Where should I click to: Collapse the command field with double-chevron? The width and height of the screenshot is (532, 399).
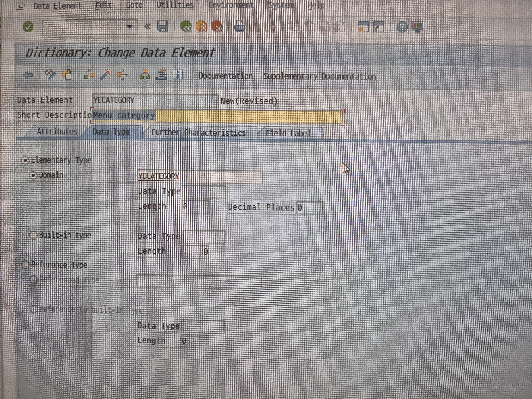[147, 26]
